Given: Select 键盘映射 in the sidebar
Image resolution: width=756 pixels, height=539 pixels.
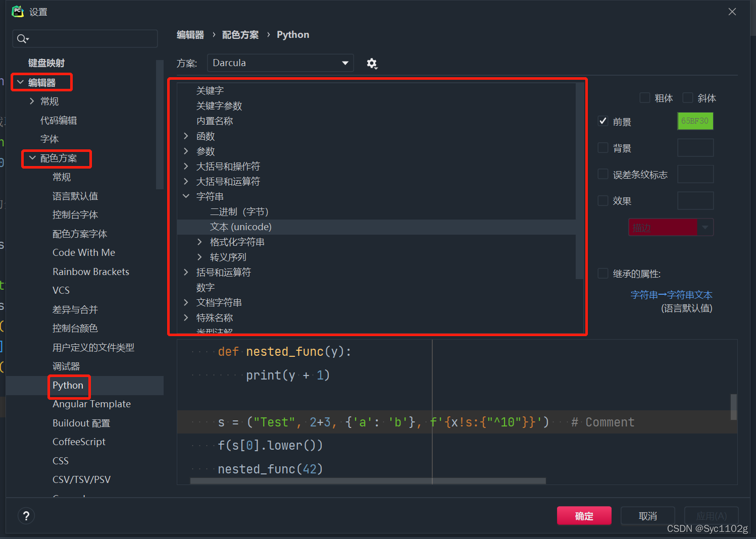Looking at the screenshot, I should 46,63.
